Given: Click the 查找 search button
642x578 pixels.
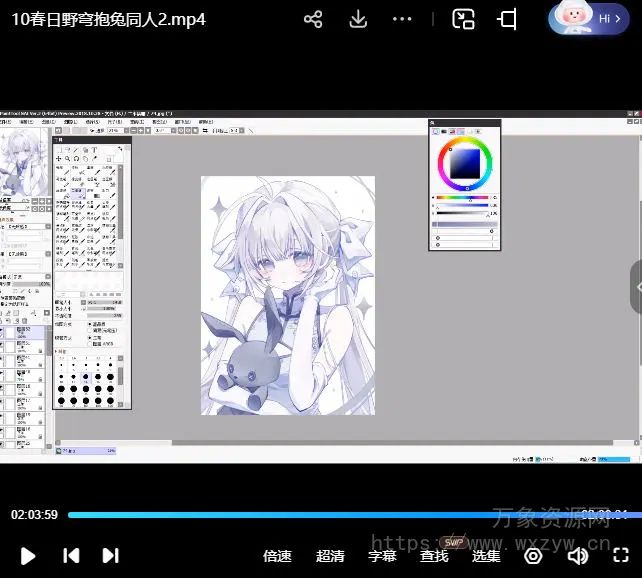Looking at the screenshot, I should click(434, 556).
